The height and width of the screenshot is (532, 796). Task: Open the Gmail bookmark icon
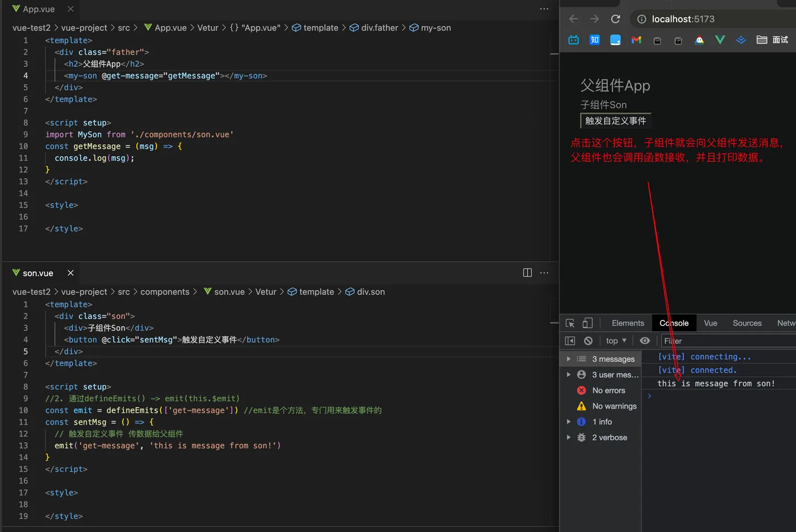point(636,40)
